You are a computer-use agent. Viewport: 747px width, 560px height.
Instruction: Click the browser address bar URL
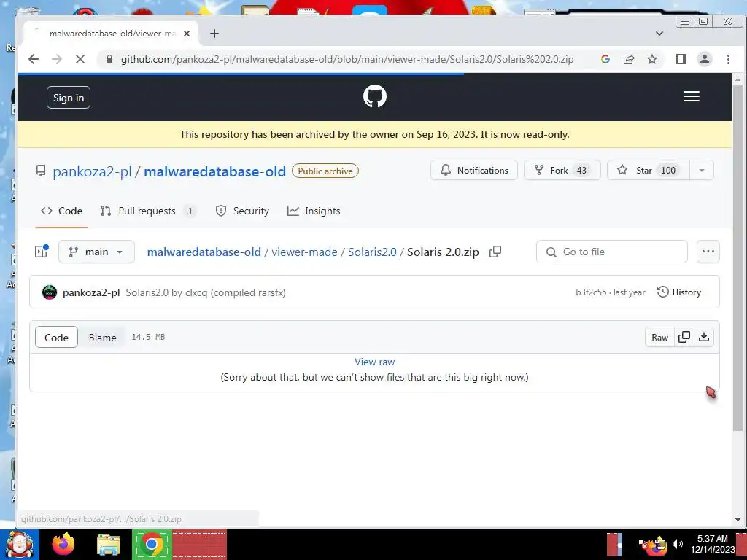tap(347, 59)
